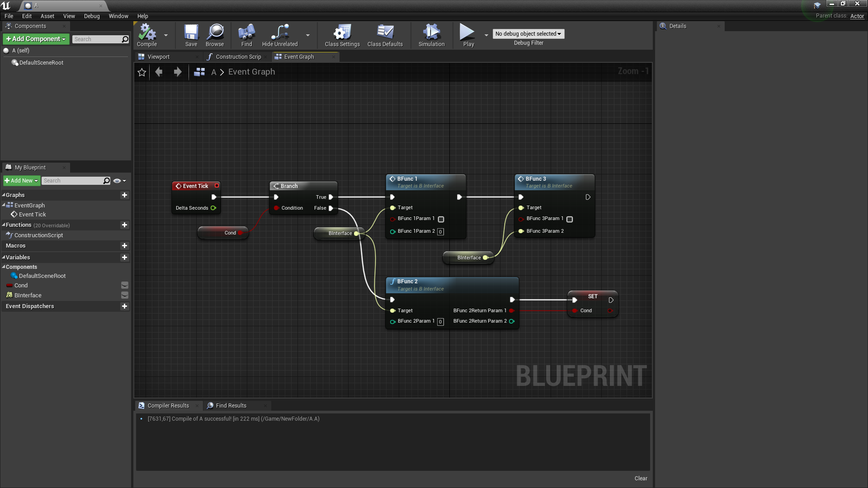Open the debug object filter dropdown
The width and height of the screenshot is (868, 488).
(x=528, y=34)
